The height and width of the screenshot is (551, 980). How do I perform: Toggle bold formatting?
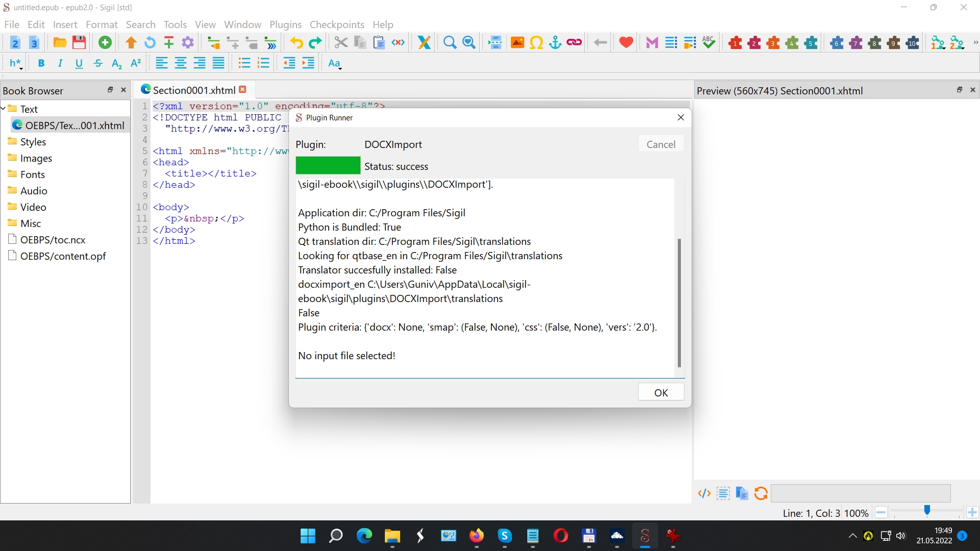point(41,63)
